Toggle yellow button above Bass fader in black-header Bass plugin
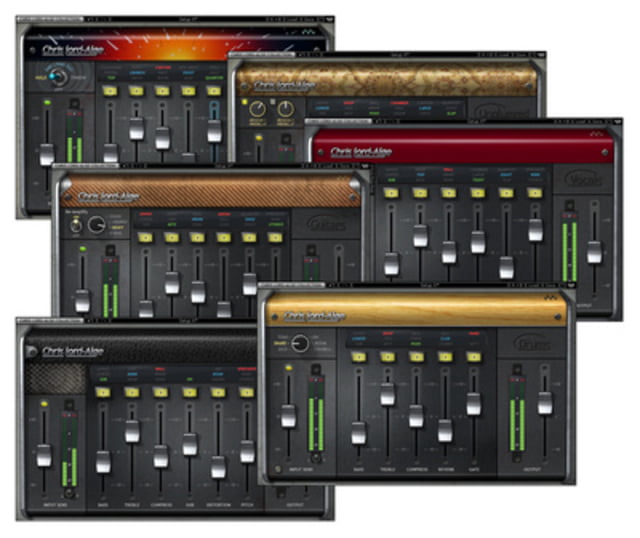This screenshot has height=538, width=640. coord(103,393)
